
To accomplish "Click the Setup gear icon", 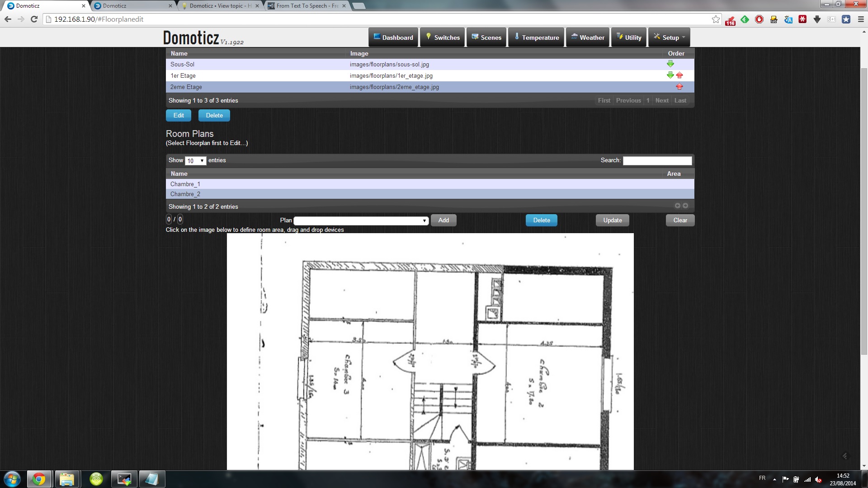I will click(656, 37).
